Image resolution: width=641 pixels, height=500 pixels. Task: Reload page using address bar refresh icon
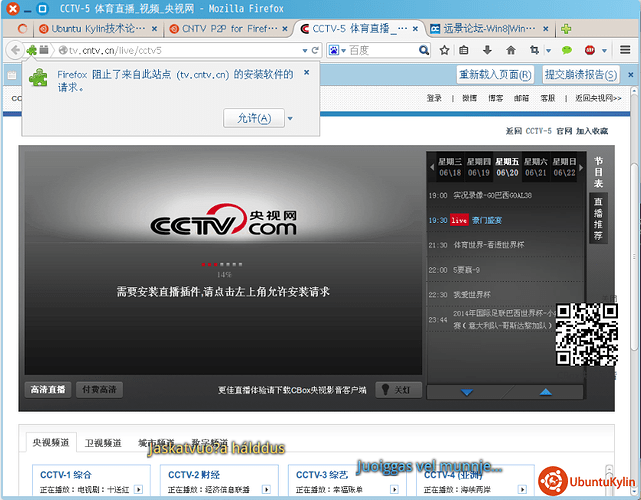(315, 50)
